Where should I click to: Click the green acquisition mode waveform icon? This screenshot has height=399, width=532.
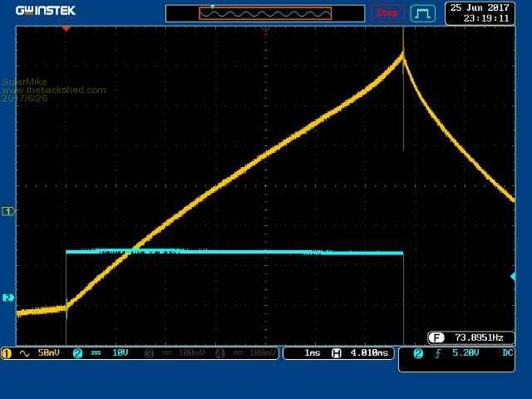(422, 13)
